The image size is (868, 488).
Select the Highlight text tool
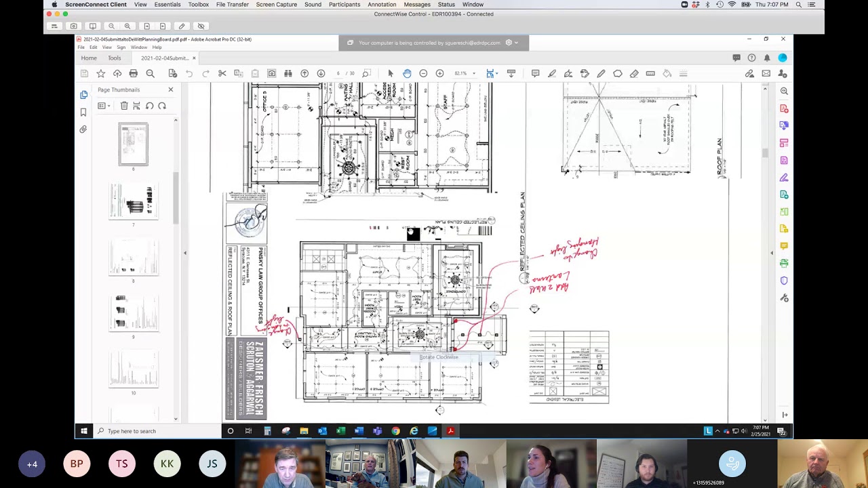552,73
